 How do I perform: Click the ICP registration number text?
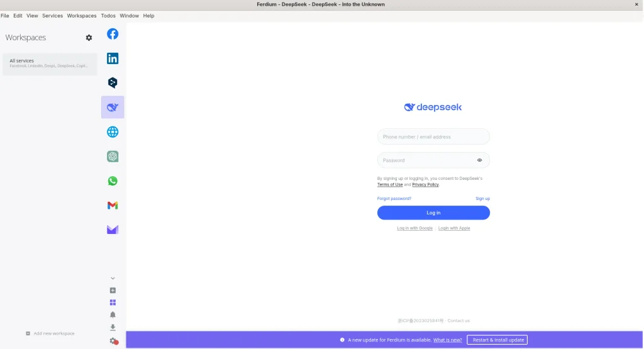click(x=421, y=321)
